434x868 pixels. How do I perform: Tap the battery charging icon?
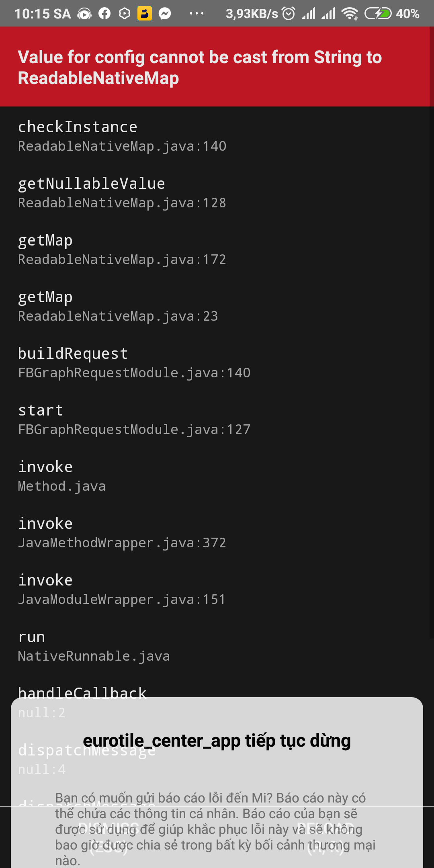point(378,14)
